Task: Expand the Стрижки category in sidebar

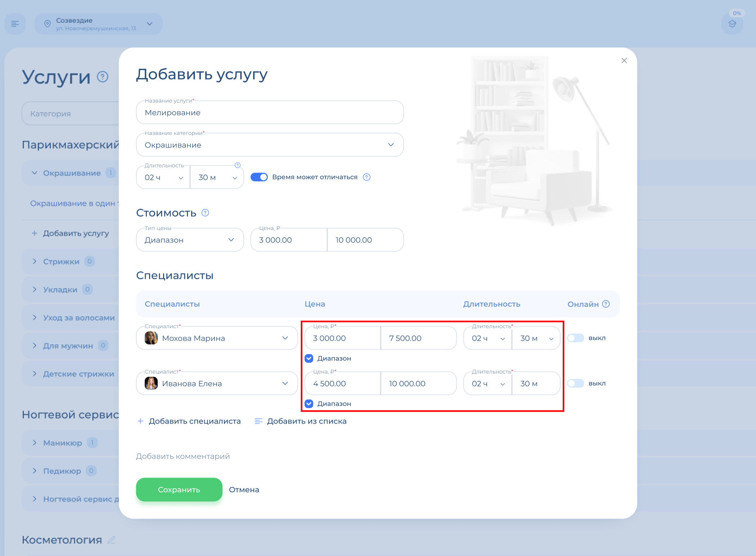Action: (x=35, y=262)
